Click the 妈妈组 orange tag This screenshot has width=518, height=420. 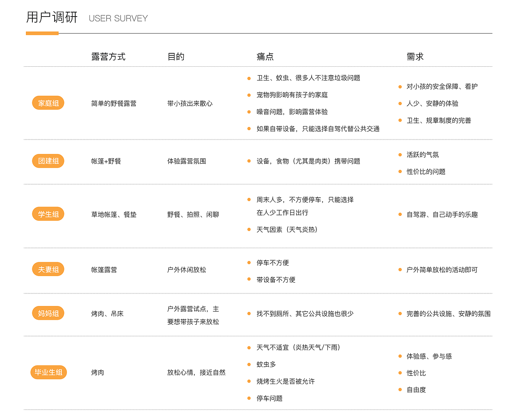tap(48, 313)
